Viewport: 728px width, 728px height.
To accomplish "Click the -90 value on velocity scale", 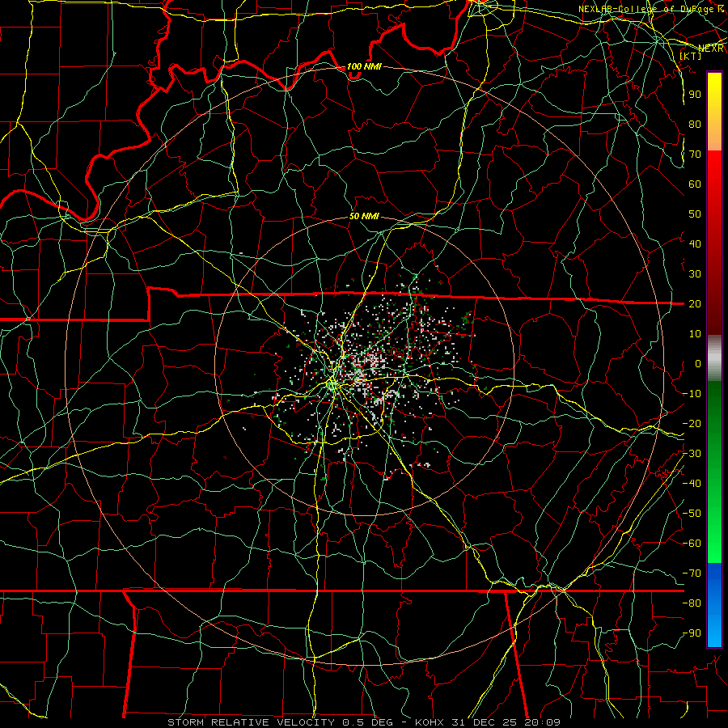I will coord(692,633).
